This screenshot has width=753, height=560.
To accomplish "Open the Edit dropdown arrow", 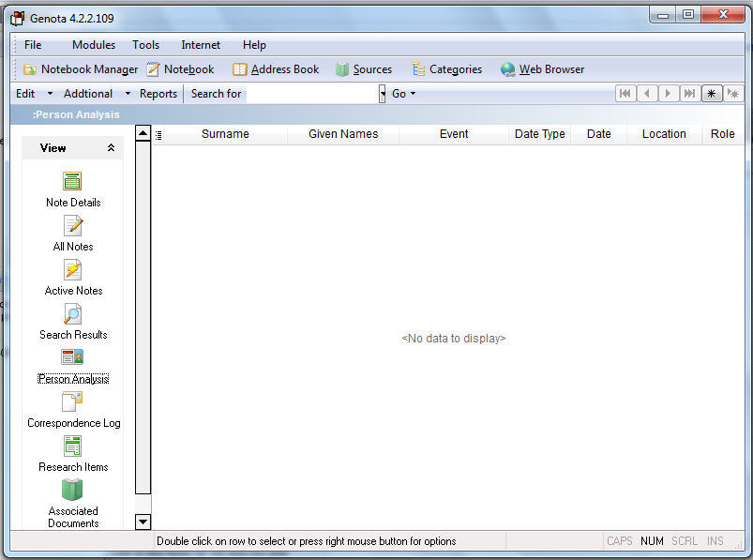I will pyautogui.click(x=50, y=94).
